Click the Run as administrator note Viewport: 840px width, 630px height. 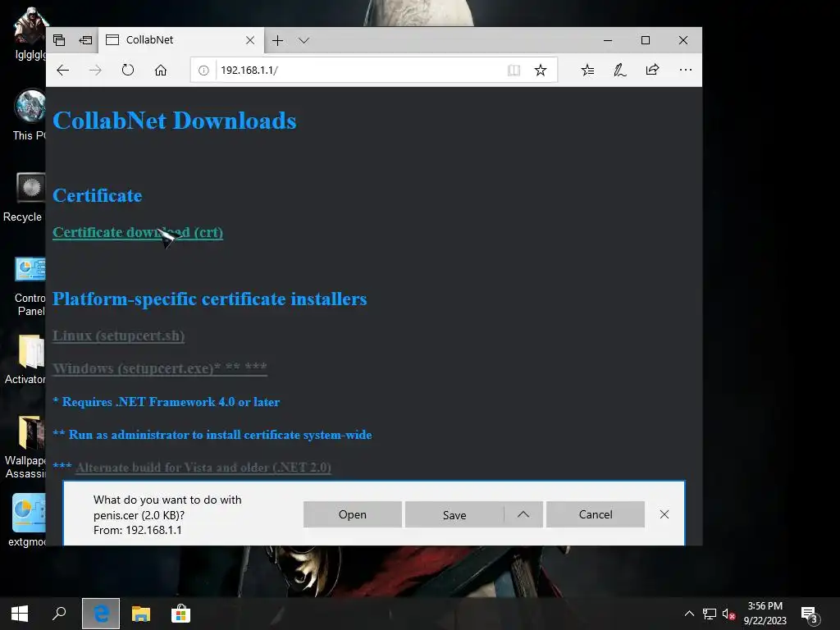coord(212,435)
